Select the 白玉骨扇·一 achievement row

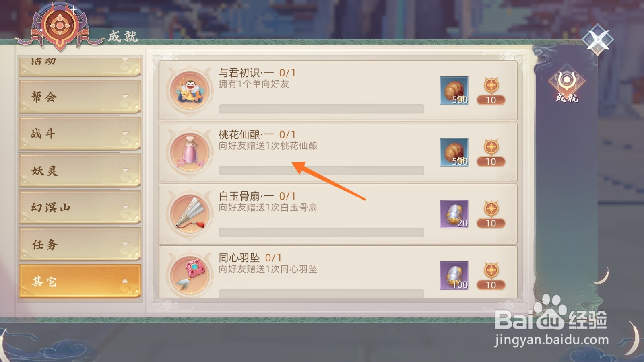tap(338, 214)
